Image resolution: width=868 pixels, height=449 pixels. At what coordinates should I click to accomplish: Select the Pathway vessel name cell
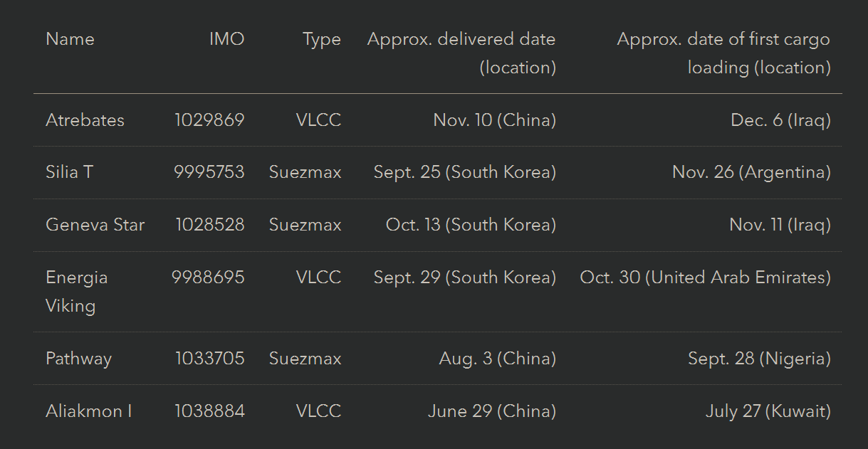pyautogui.click(x=78, y=359)
